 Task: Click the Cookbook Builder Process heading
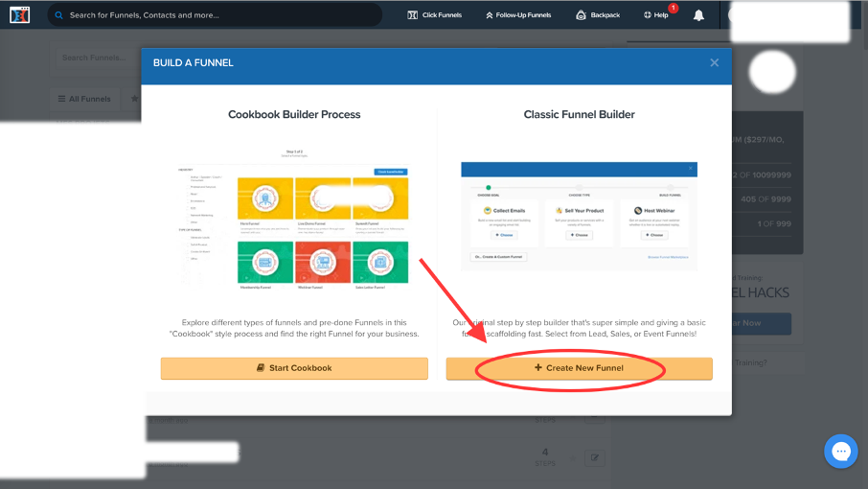tap(294, 115)
